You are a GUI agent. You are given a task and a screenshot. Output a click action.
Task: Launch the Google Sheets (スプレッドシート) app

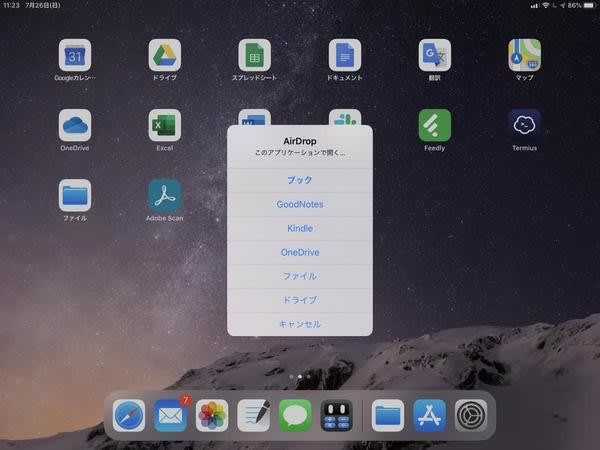coord(254,55)
